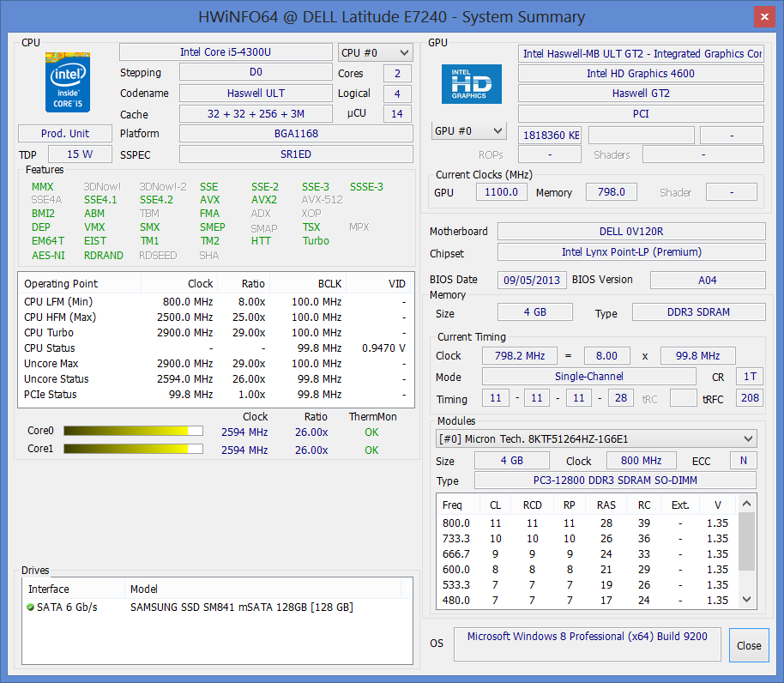
Task: Click the Intel Core i5-4300U name field
Action: click(226, 52)
